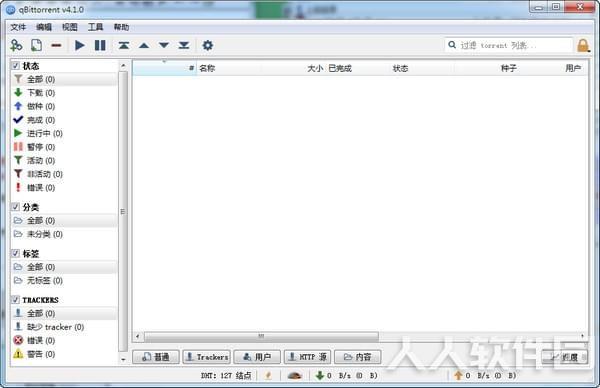Click the resume play toolbar icon
This screenshot has width=600, height=388.
[x=80, y=46]
